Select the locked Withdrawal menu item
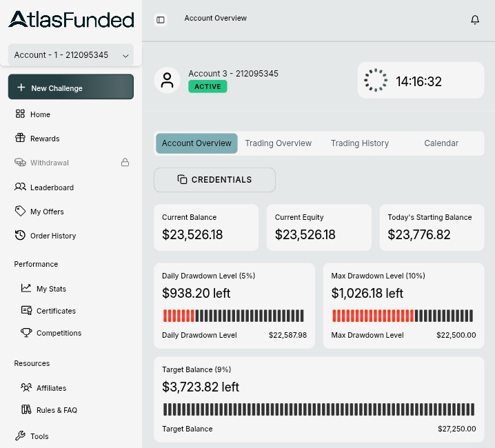This screenshot has height=448, width=495. tap(71, 163)
